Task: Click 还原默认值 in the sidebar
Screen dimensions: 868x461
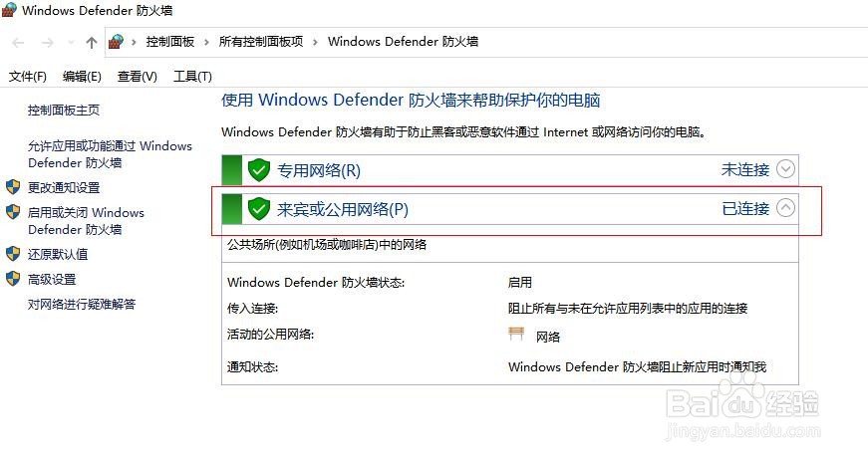Action: point(58,254)
